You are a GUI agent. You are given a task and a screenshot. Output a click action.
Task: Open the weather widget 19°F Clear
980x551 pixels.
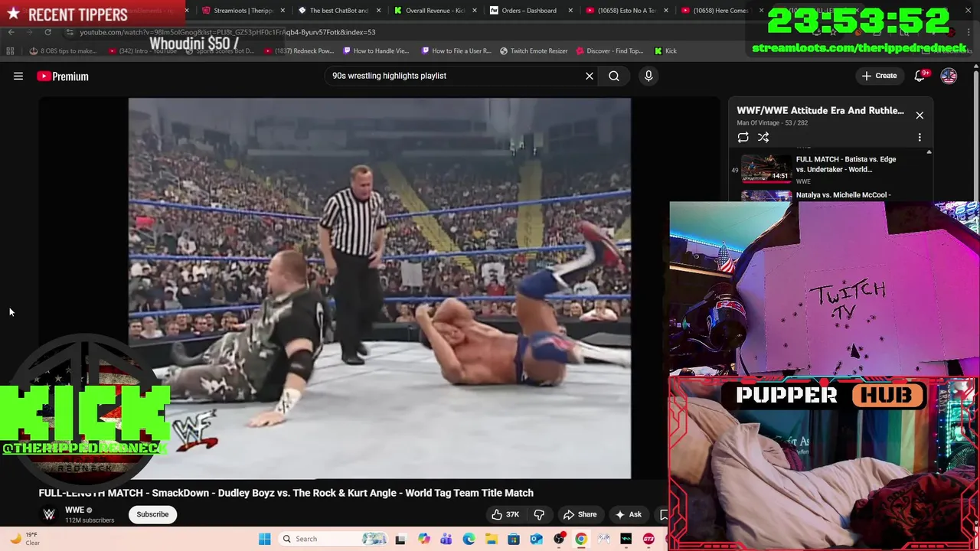pos(24,539)
